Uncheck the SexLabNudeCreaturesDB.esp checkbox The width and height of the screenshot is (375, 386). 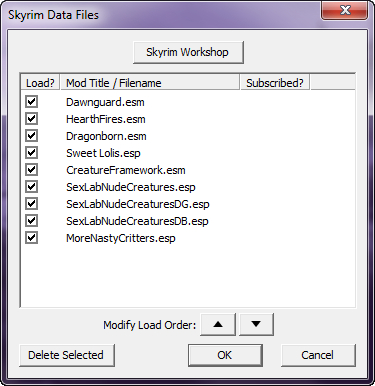(x=31, y=221)
